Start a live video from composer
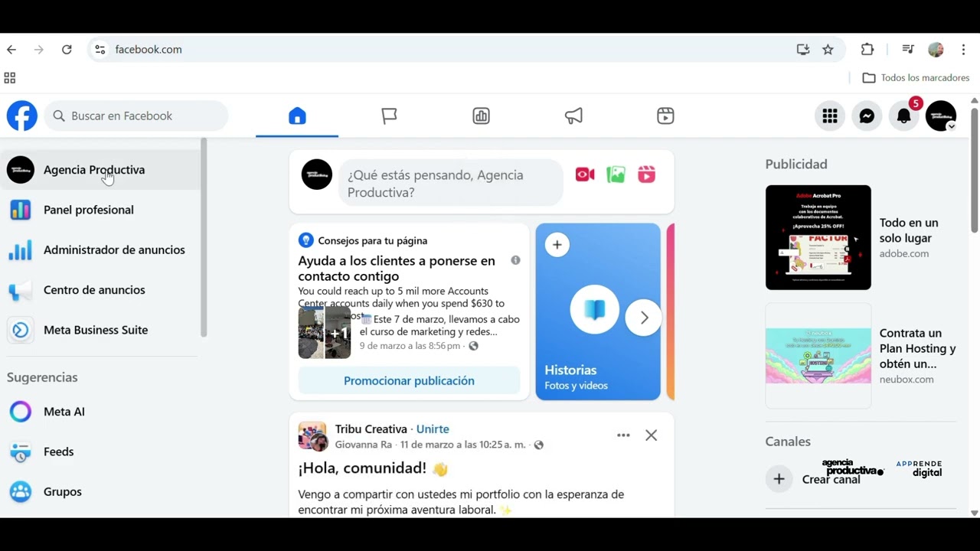Screen dimensions: 980x551 coord(585,175)
